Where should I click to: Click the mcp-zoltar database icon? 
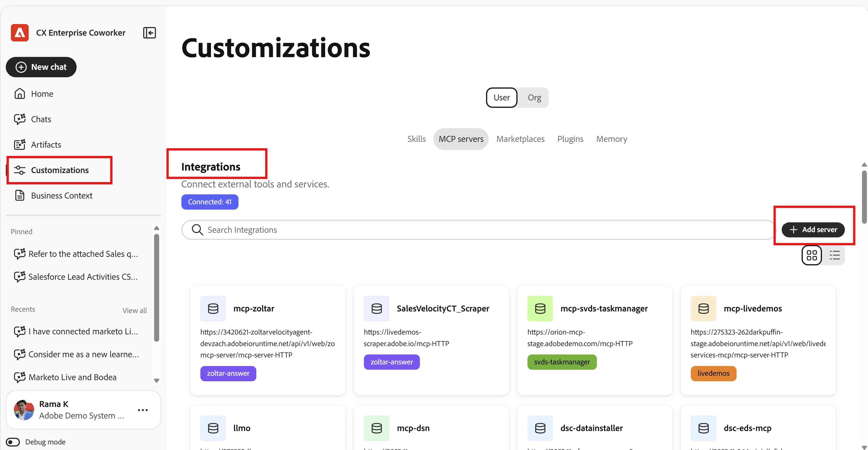(x=213, y=308)
